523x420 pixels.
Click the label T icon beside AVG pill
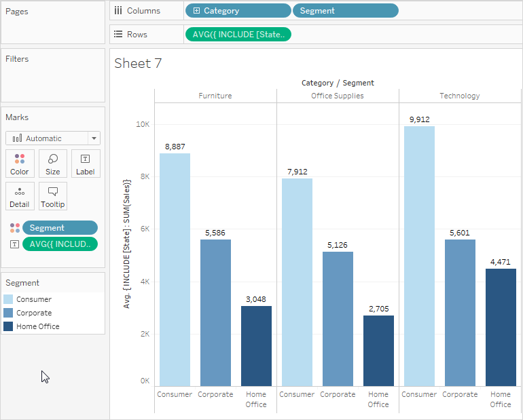click(14, 244)
